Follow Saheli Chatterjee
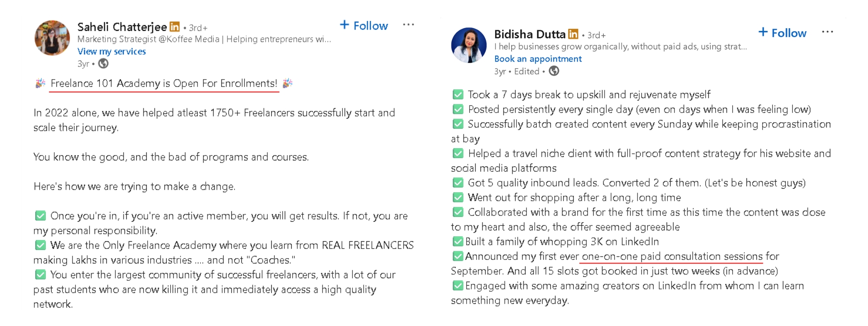This screenshot has width=868, height=326. click(x=364, y=26)
